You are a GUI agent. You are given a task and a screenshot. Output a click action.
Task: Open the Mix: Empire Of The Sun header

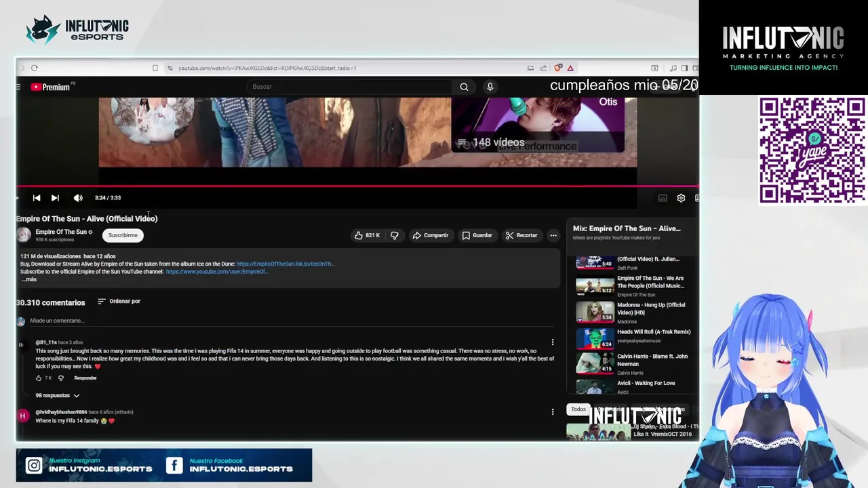tap(627, 228)
